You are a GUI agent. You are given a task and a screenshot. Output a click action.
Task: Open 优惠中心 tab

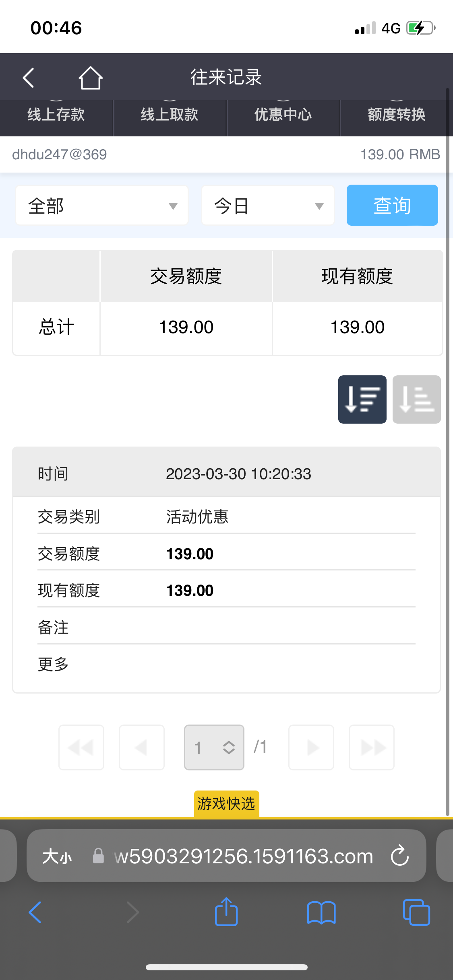(x=283, y=115)
